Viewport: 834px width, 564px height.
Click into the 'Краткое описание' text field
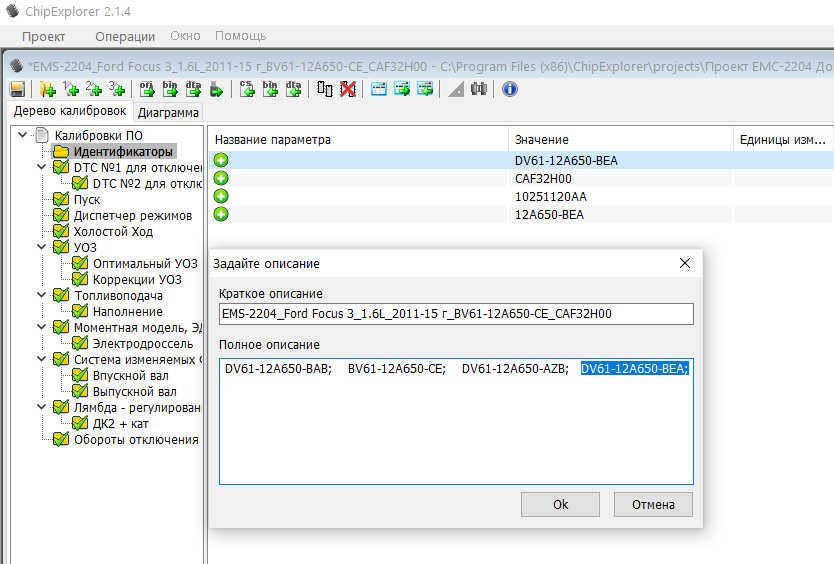tap(456, 314)
